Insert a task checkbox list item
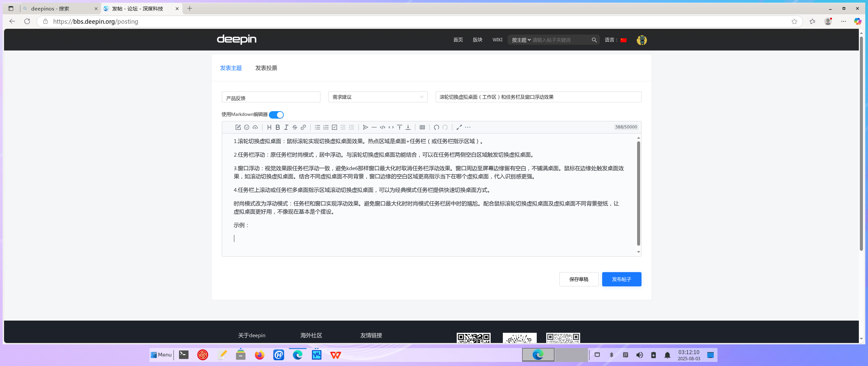This screenshot has width=868, height=366. tap(334, 127)
